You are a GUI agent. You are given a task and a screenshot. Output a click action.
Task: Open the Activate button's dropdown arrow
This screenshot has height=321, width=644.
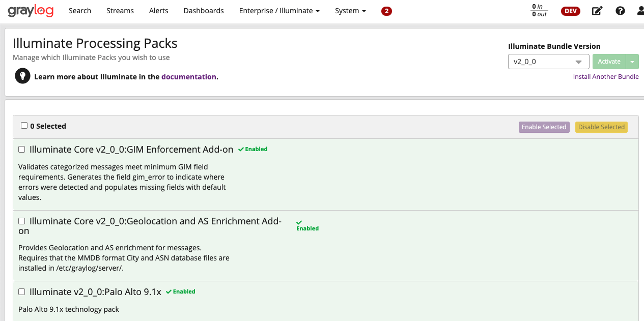point(632,62)
